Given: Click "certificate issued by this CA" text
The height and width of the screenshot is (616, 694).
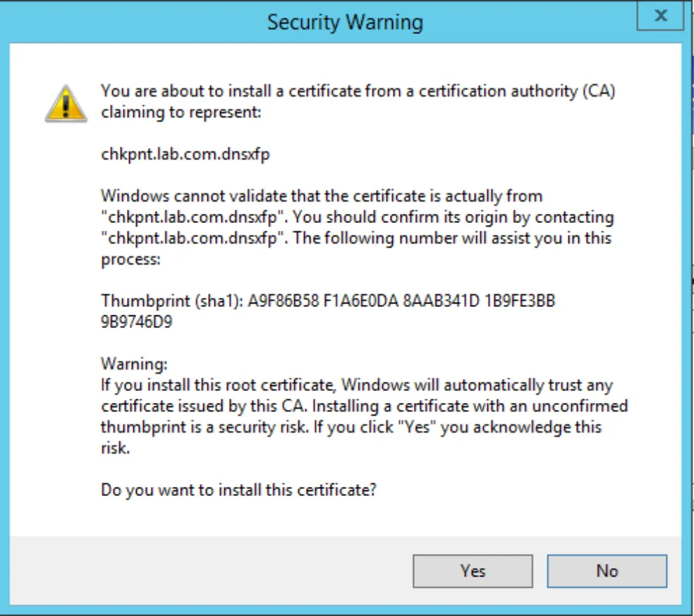Looking at the screenshot, I should pyautogui.click(x=202, y=406).
